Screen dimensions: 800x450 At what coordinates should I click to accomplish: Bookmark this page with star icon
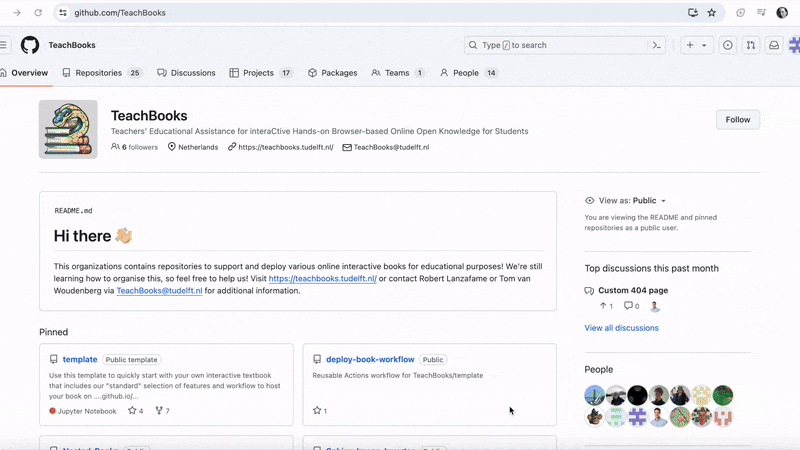tap(712, 13)
